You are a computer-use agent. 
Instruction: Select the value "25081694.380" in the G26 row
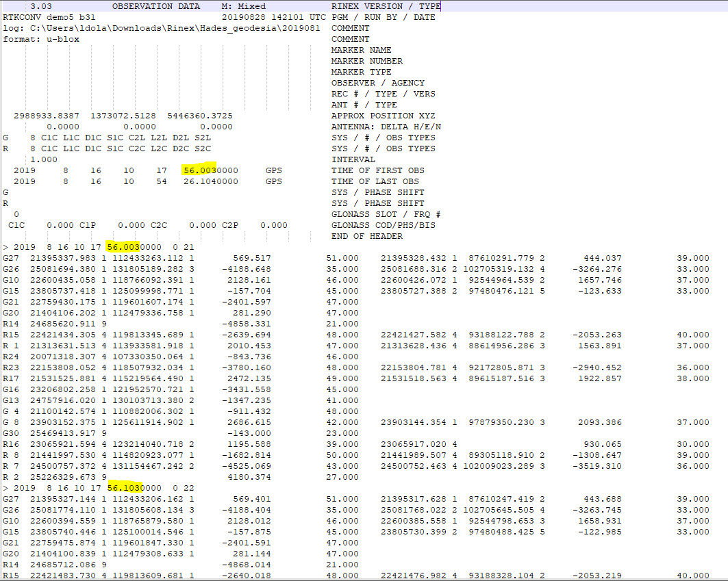[63, 269]
